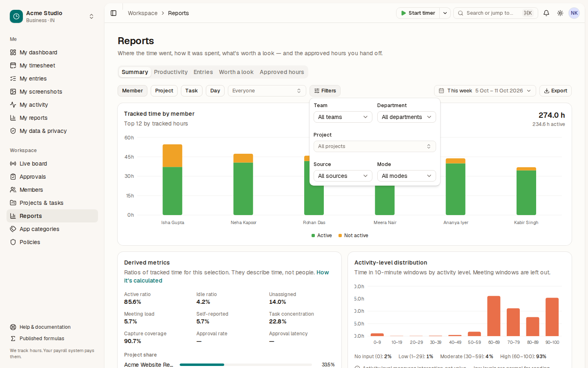Open the All projects selector

(x=375, y=146)
